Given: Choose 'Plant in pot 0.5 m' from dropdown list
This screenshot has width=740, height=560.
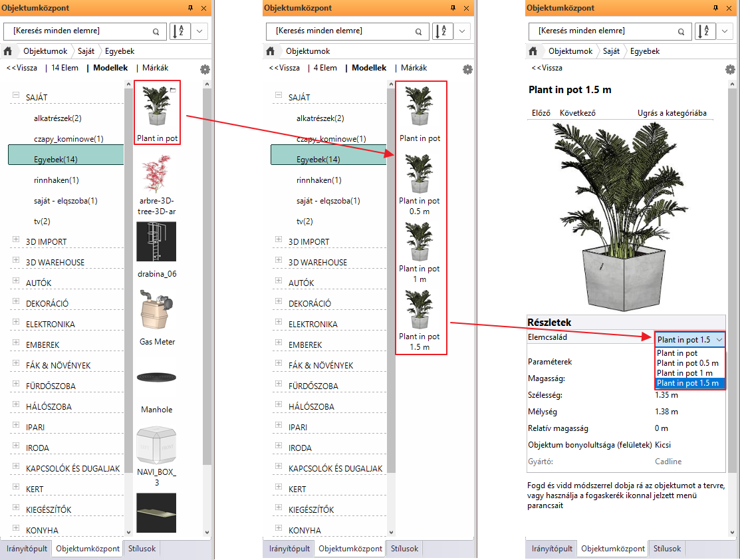Looking at the screenshot, I should click(687, 363).
